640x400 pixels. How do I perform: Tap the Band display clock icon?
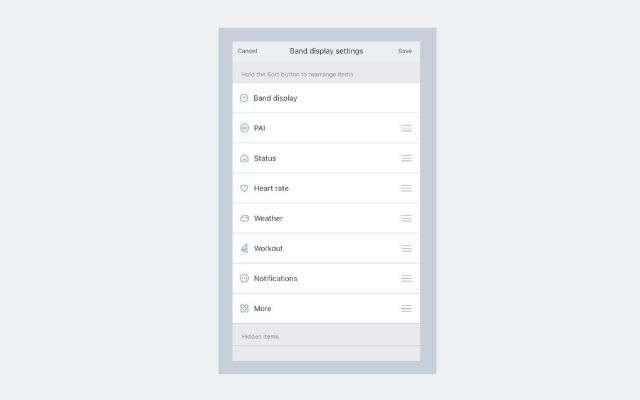[244, 98]
